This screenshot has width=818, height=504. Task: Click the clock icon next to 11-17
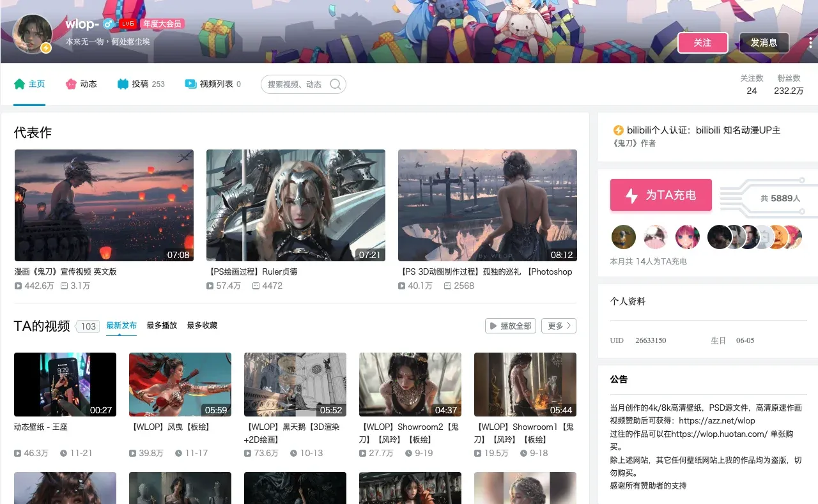tap(178, 454)
